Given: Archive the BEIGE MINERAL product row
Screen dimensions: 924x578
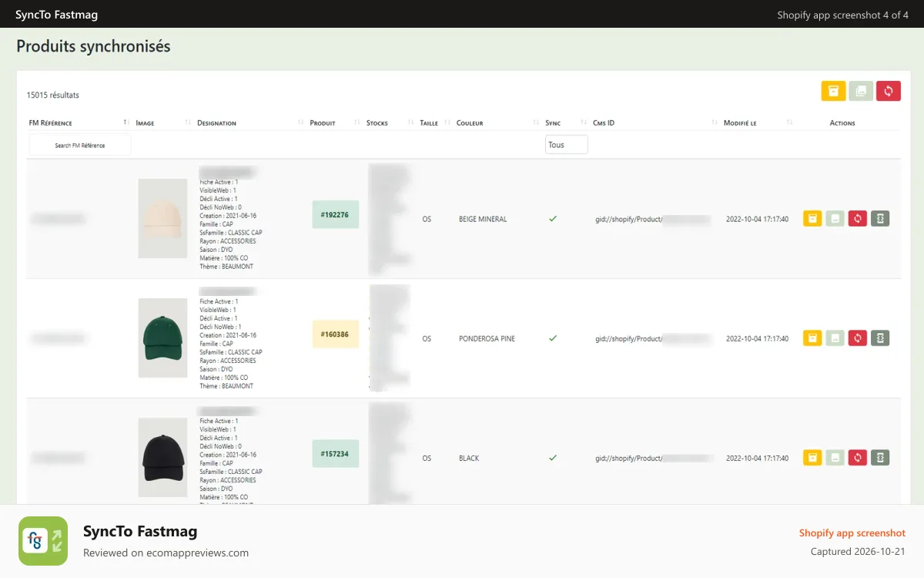Looking at the screenshot, I should click(x=812, y=219).
